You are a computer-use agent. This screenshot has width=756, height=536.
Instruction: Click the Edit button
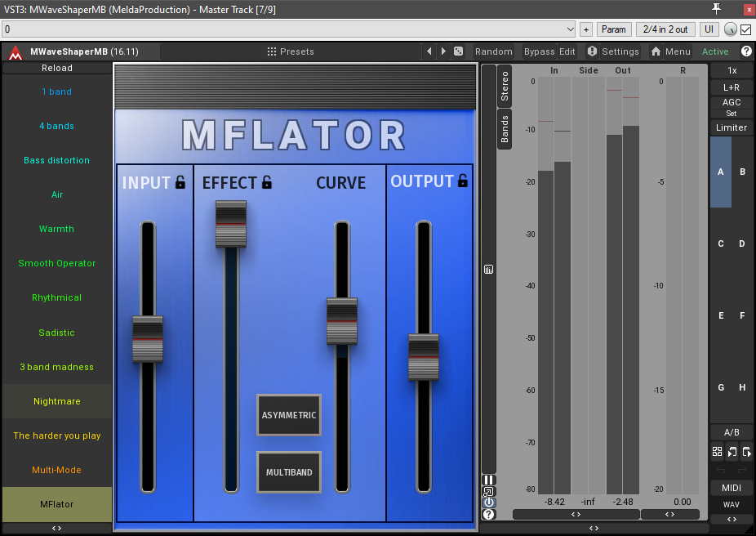567,51
